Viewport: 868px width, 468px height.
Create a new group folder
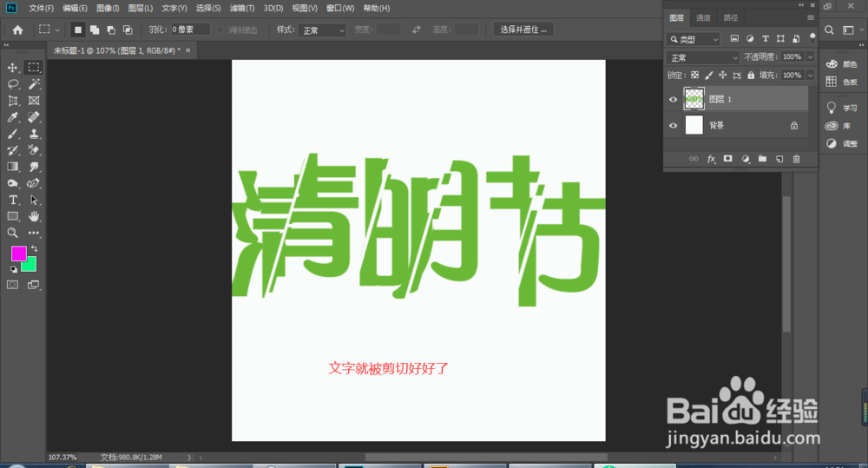[762, 159]
